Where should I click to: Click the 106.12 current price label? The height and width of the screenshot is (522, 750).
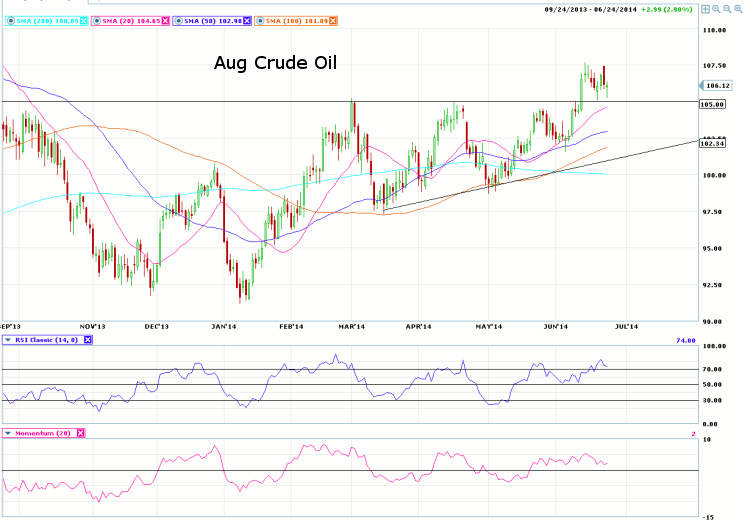pos(713,85)
